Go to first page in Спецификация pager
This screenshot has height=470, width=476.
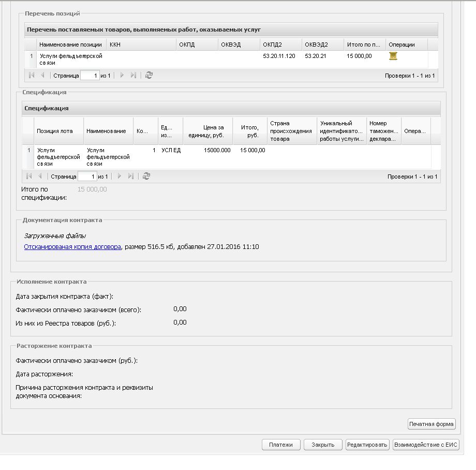pyautogui.click(x=29, y=176)
